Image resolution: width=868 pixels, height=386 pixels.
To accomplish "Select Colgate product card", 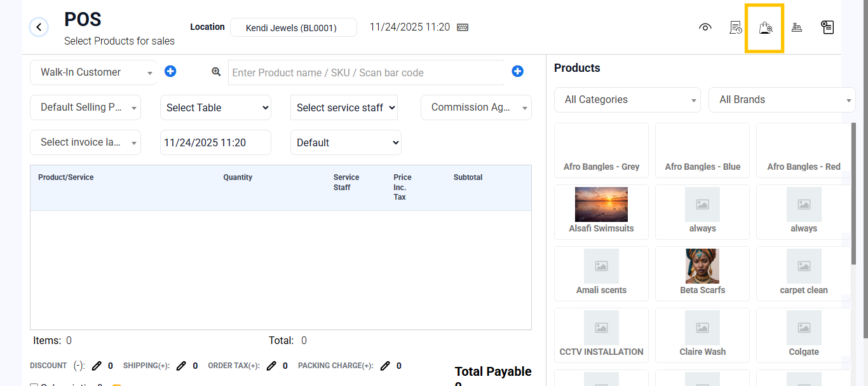I will [803, 335].
